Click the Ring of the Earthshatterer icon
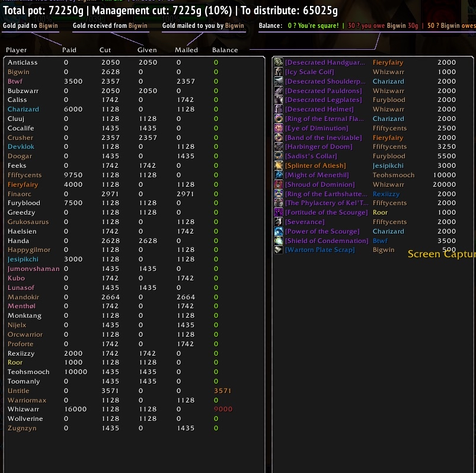 click(x=279, y=194)
